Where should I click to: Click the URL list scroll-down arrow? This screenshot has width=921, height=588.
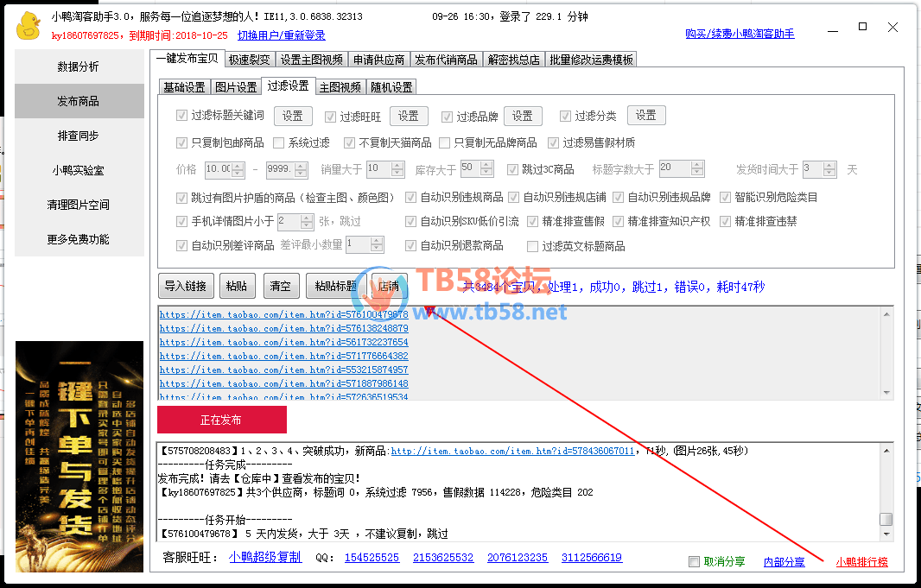coord(886,393)
